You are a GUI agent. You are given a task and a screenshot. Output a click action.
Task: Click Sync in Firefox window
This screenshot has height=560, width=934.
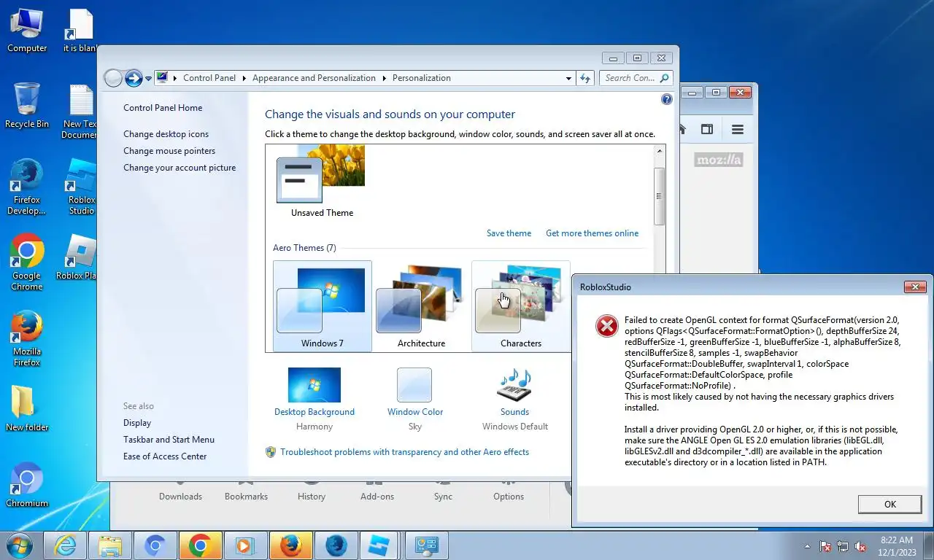443,497
